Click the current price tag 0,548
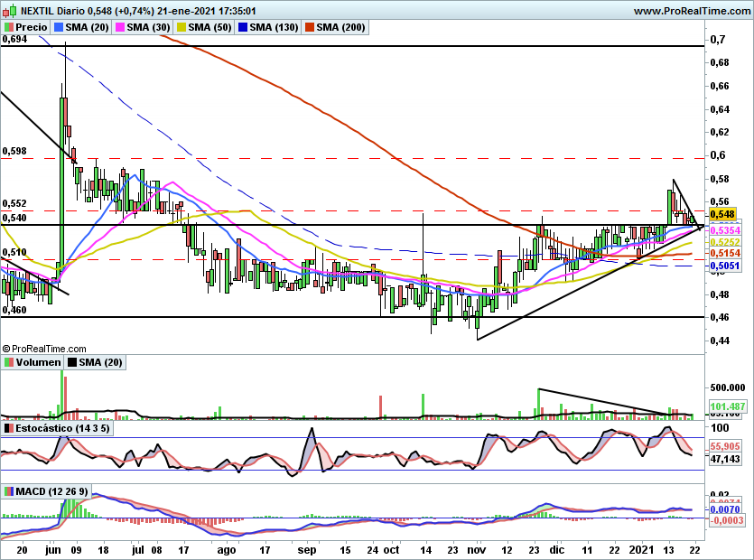The height and width of the screenshot is (560, 754). (722, 214)
